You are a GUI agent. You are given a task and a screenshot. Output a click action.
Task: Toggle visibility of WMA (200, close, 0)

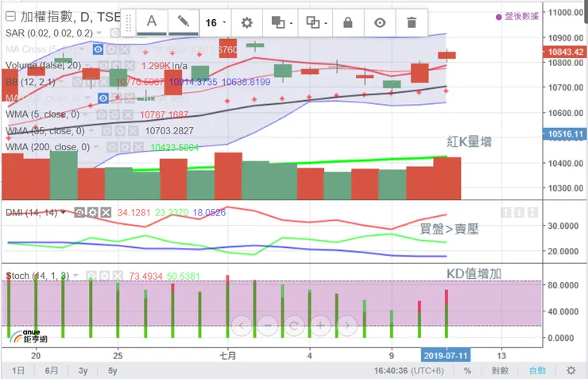pyautogui.click(x=112, y=147)
